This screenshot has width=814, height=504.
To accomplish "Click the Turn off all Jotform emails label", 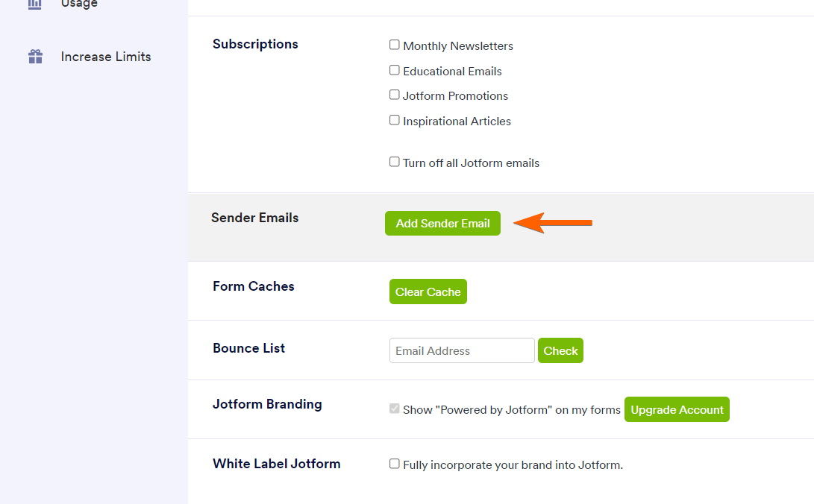I will pyautogui.click(x=471, y=163).
